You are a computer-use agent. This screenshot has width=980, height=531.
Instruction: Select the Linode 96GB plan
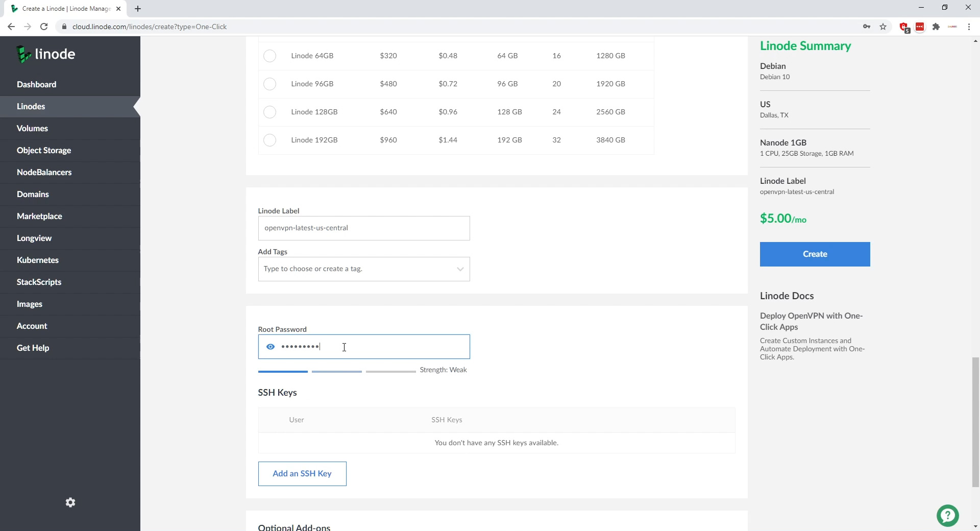[x=269, y=84]
